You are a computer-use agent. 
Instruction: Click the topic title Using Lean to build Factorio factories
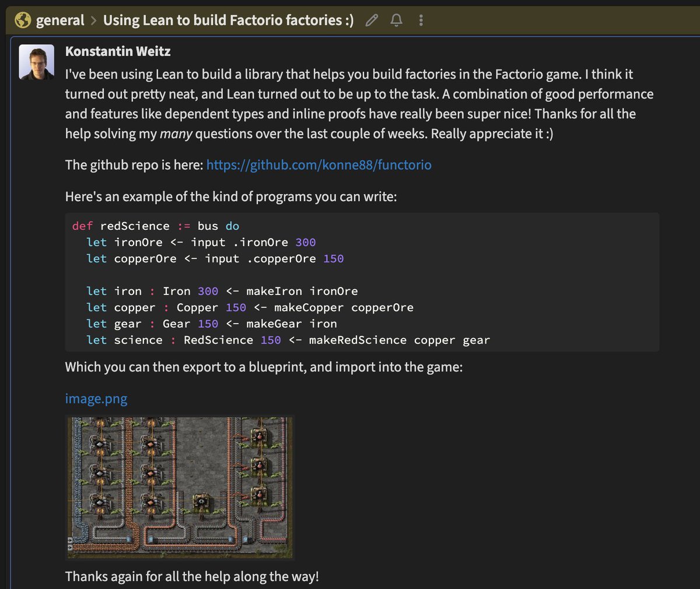pyautogui.click(x=228, y=20)
